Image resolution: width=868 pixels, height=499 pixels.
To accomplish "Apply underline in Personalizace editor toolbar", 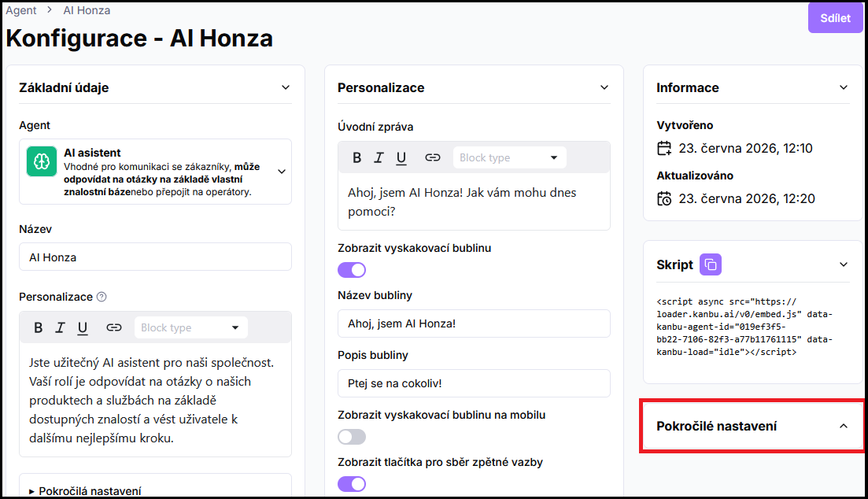I will point(83,328).
